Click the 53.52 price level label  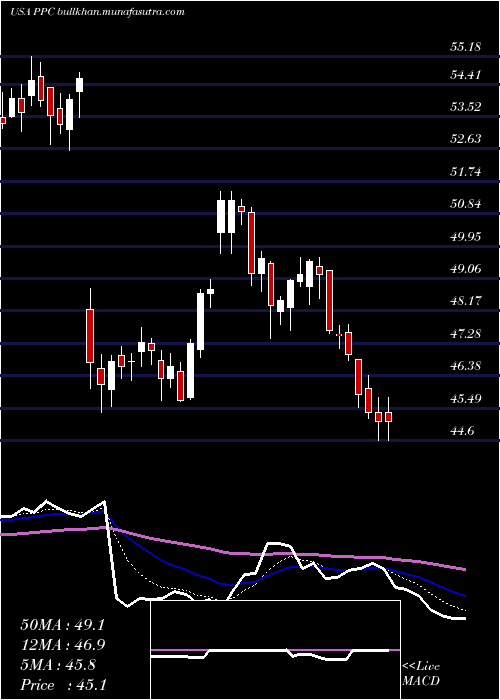(x=466, y=108)
